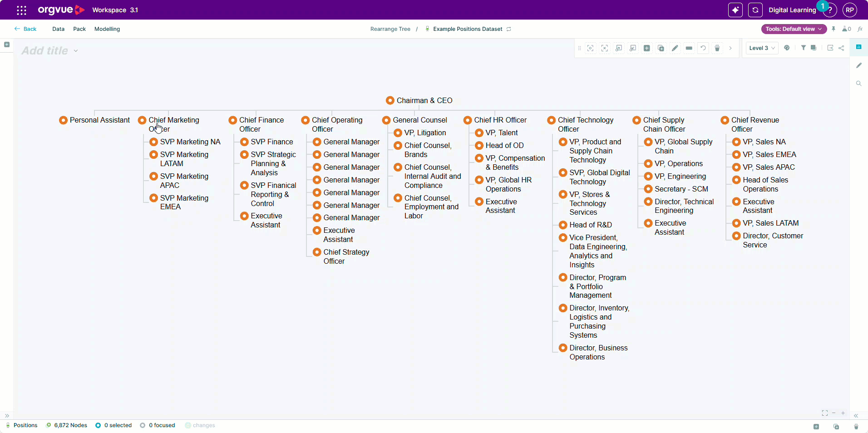The height and width of the screenshot is (433, 868).
Task: Toggle the 0 focused indicator
Action: [x=158, y=425]
